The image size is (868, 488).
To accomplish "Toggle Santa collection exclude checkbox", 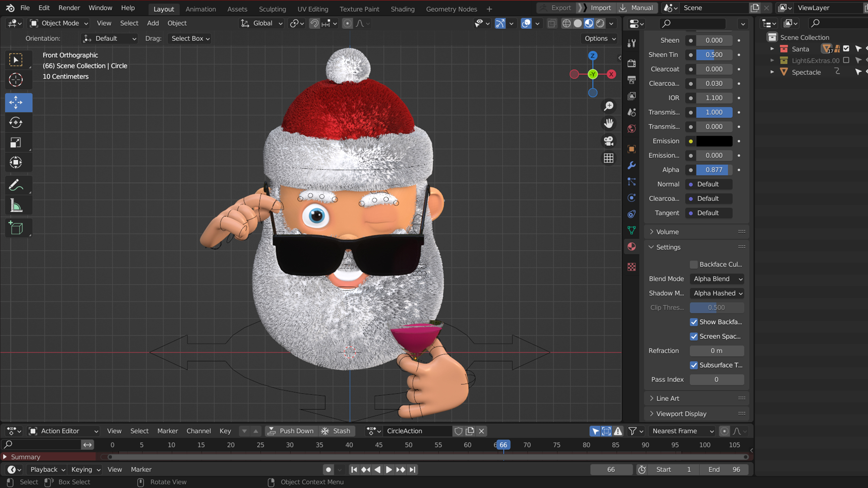I will tap(846, 49).
